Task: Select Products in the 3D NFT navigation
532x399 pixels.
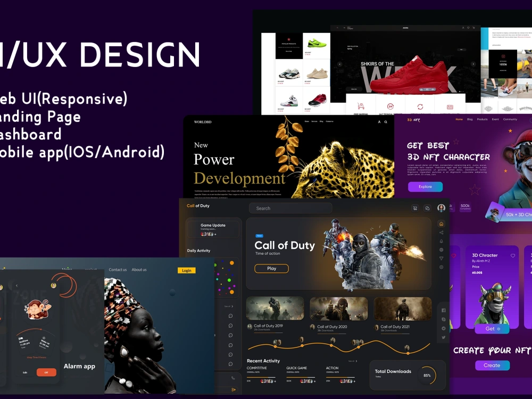Action: click(x=482, y=119)
